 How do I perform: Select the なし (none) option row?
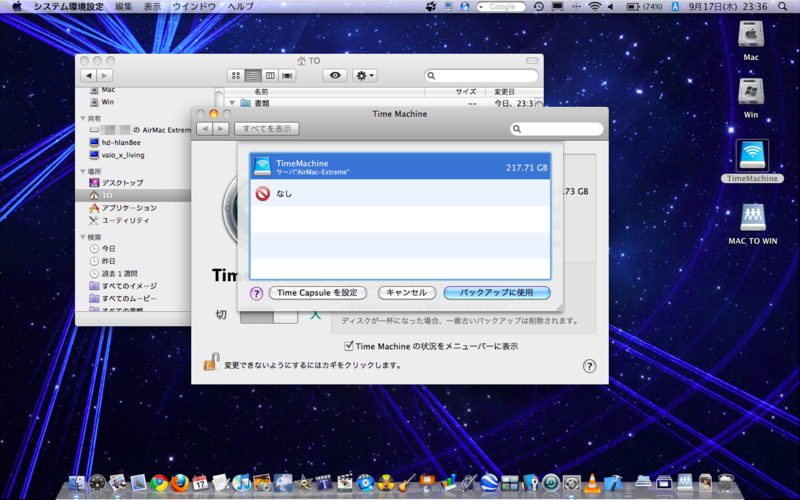400,193
